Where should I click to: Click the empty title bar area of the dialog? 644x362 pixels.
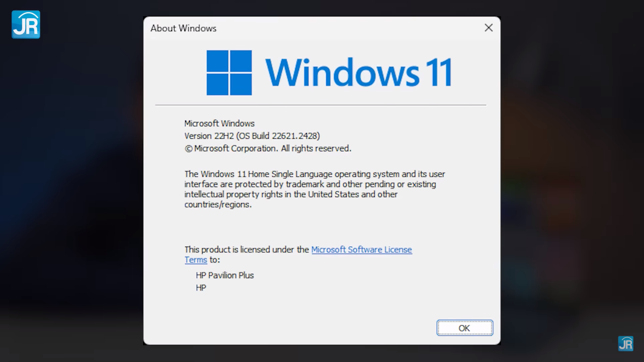click(x=347, y=28)
